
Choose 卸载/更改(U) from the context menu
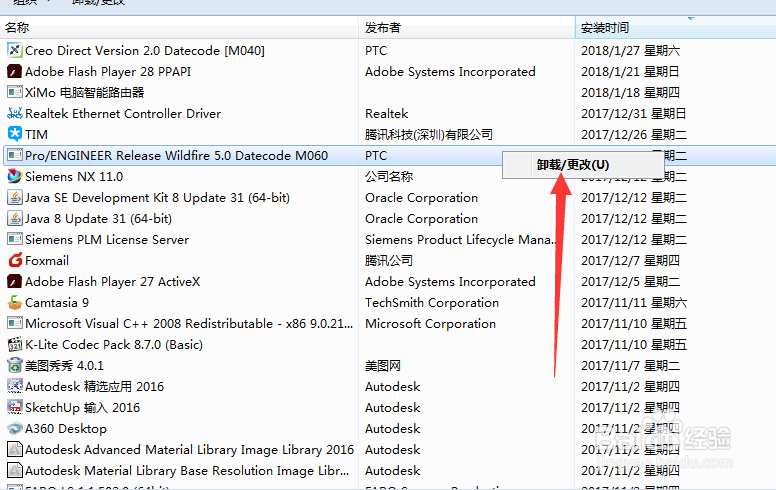point(582,164)
